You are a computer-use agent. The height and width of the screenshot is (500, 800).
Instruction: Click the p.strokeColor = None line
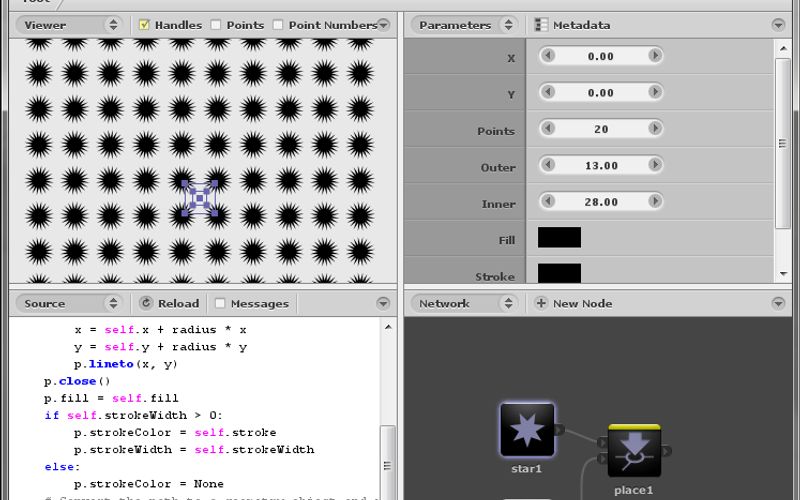point(148,484)
